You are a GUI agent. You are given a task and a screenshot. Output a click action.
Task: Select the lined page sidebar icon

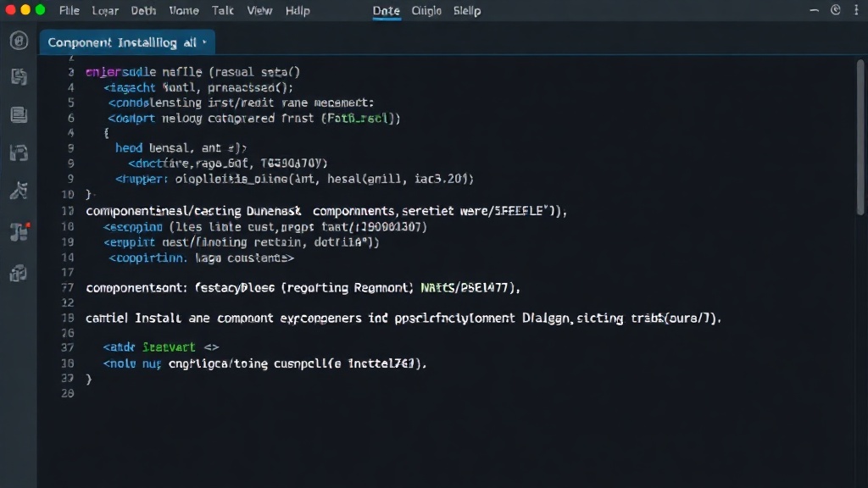coord(19,114)
